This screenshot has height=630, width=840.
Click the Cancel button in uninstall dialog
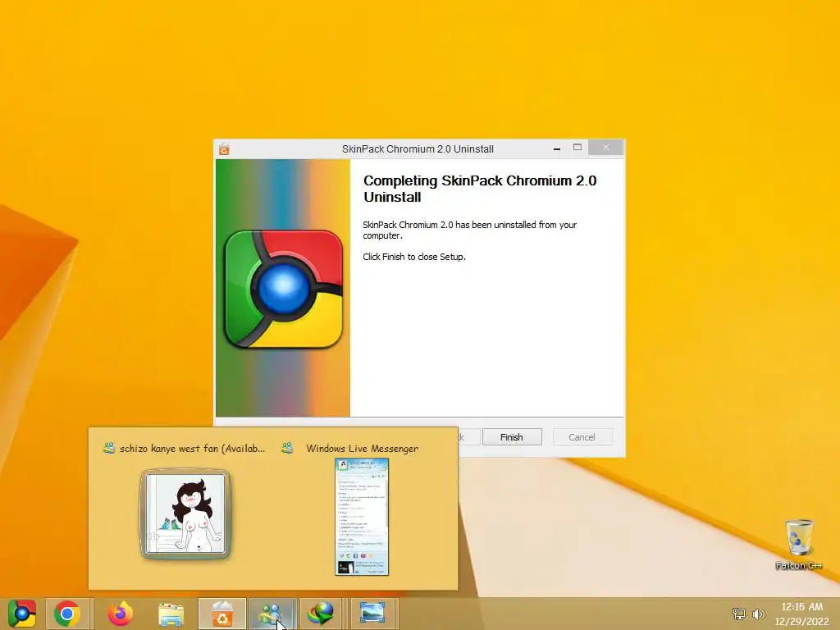coord(582,437)
